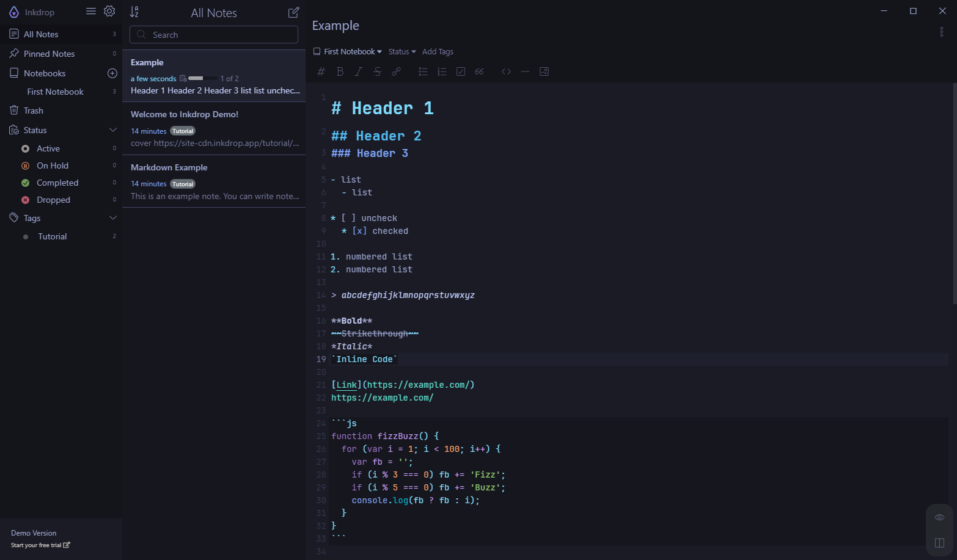This screenshot has height=560, width=957.
Task: Click Demo Version label
Action: point(34,533)
